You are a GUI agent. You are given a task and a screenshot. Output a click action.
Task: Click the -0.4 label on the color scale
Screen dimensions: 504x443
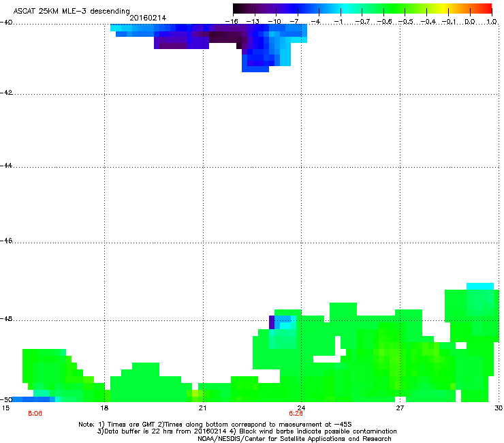point(428,22)
